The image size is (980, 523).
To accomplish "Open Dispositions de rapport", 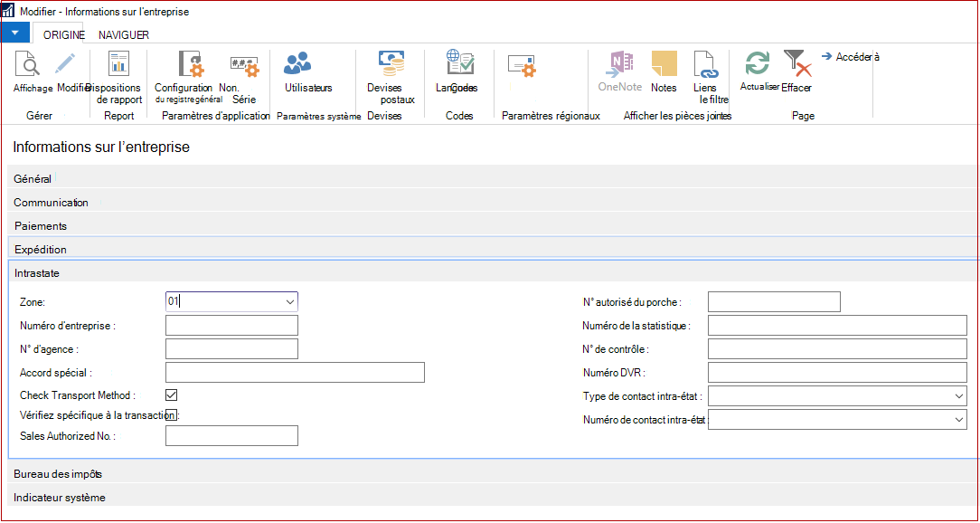I will [x=118, y=64].
